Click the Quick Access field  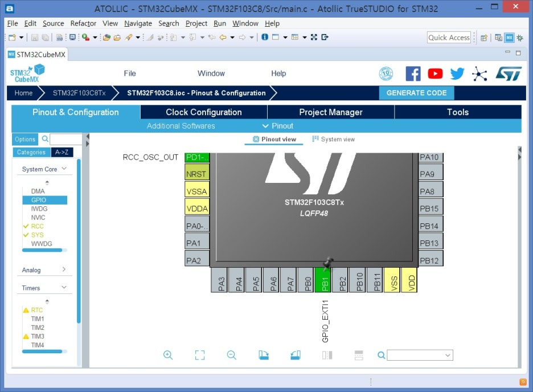pyautogui.click(x=449, y=38)
